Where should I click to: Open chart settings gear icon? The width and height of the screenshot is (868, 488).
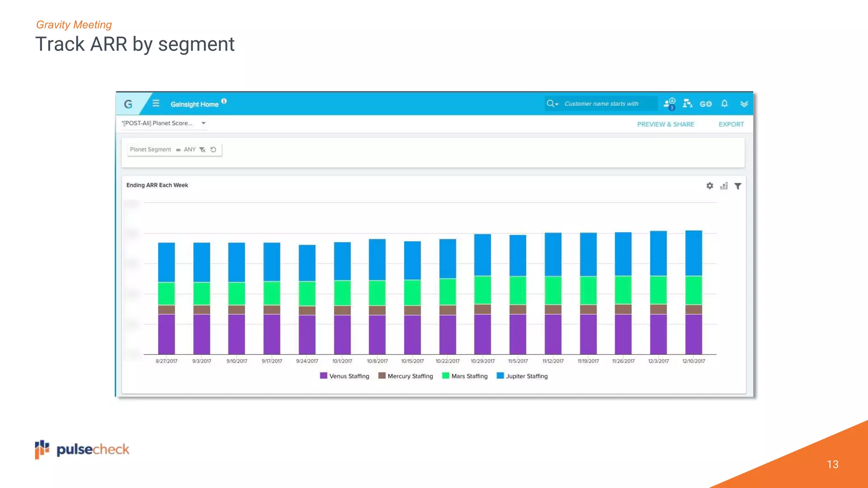pyautogui.click(x=710, y=186)
